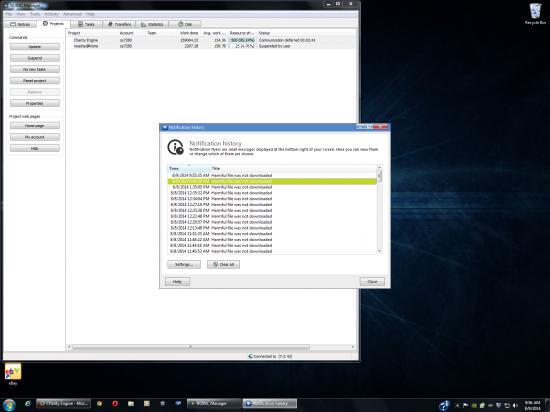Select the Charity Engine project row
Image resolution: width=550 pixels, height=412 pixels.
[x=211, y=40]
